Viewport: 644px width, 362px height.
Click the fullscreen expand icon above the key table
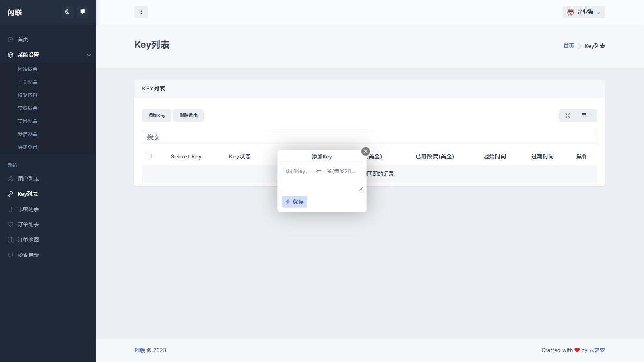point(568,115)
